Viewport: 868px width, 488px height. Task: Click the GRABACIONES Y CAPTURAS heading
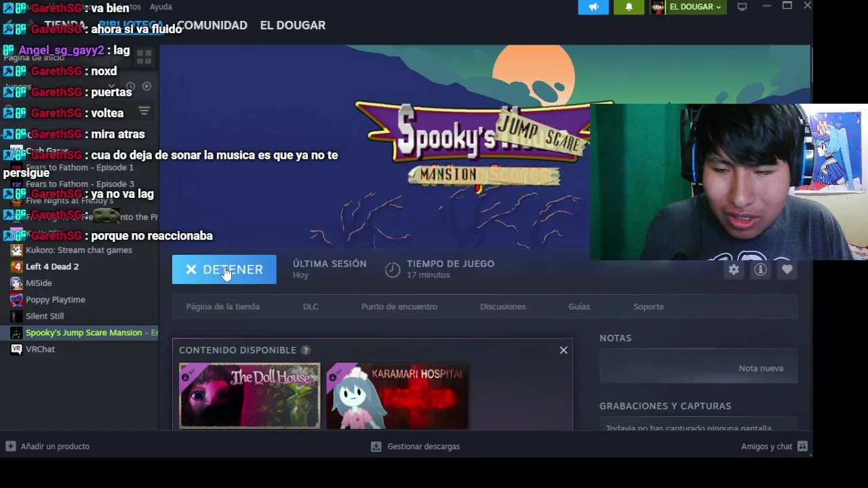pos(665,406)
